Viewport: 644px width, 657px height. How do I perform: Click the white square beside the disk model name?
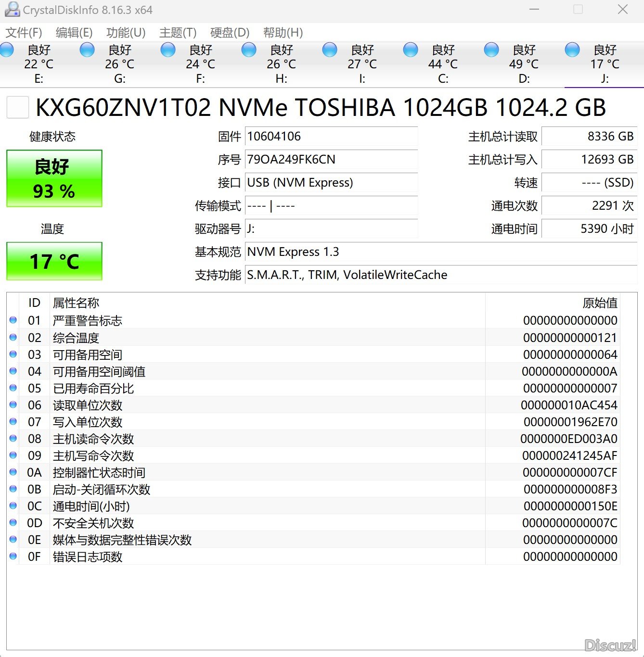18,107
